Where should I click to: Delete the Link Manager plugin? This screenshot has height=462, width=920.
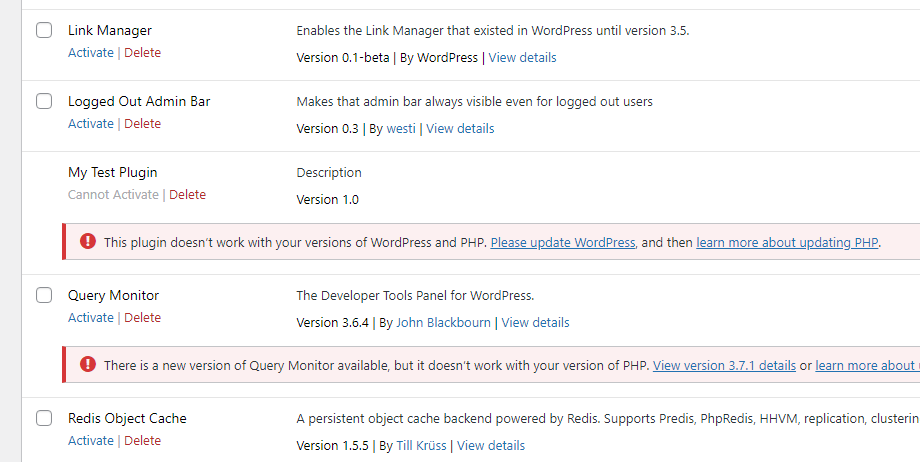pyautogui.click(x=142, y=52)
